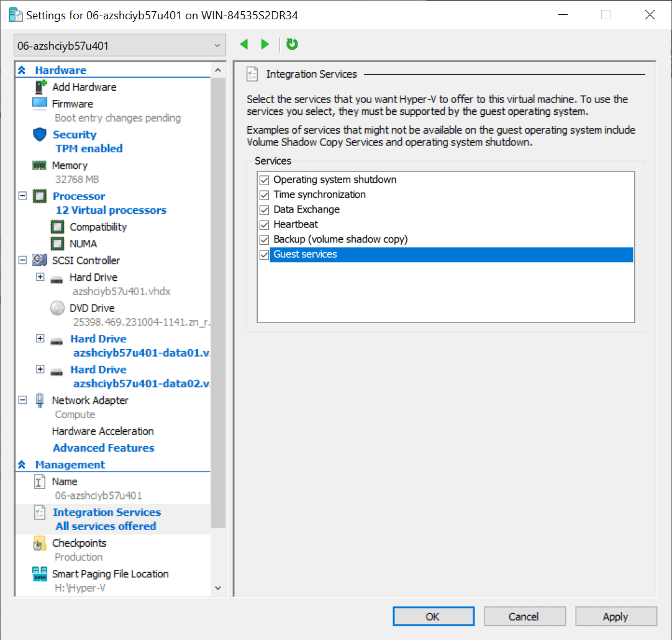Click OK to save settings
This screenshot has width=672, height=640.
click(x=434, y=616)
